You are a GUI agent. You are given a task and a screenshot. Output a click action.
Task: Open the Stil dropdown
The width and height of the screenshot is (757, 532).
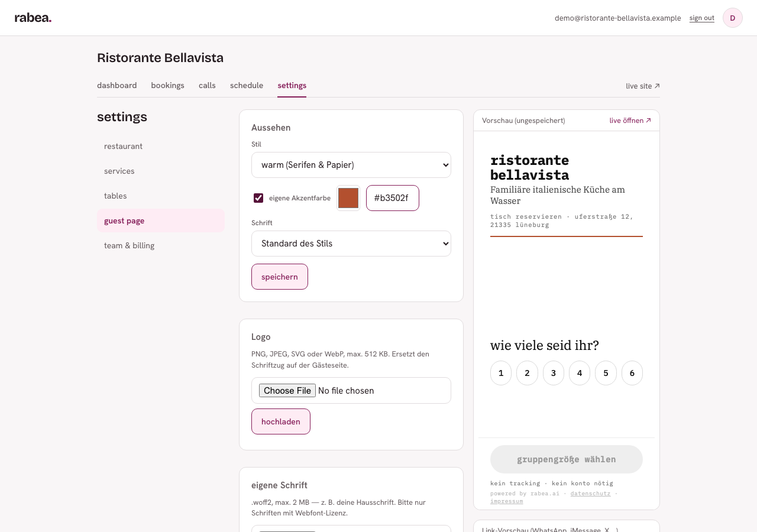click(x=351, y=165)
